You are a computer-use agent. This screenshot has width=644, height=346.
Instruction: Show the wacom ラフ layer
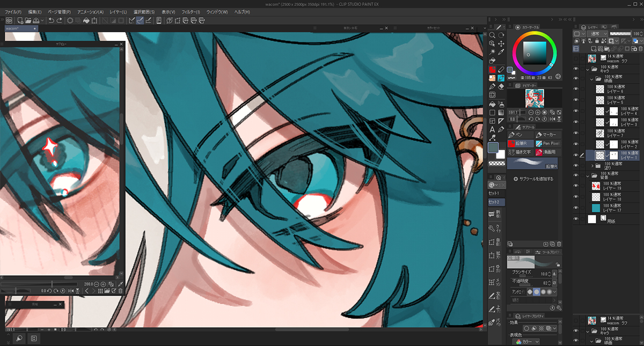coord(576,58)
